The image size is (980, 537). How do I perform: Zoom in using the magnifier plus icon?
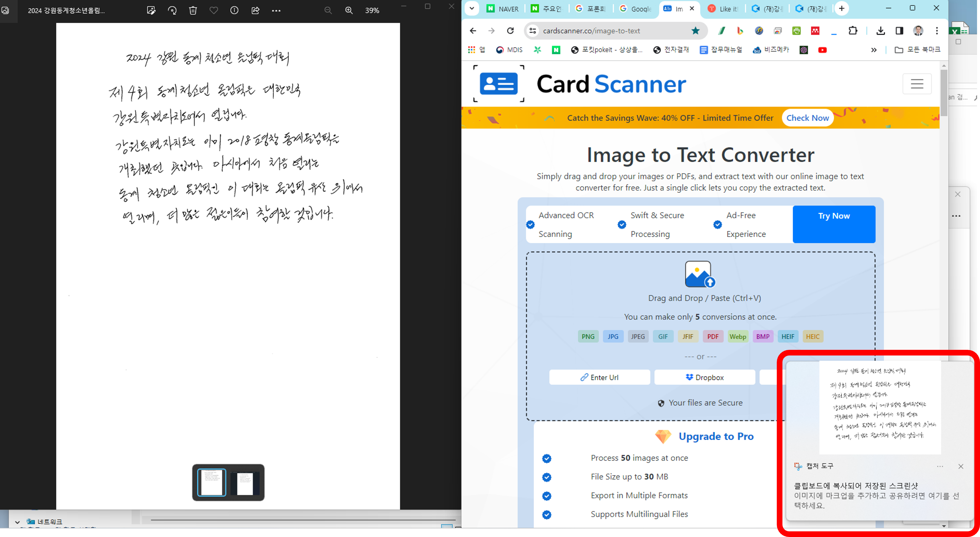(x=349, y=10)
